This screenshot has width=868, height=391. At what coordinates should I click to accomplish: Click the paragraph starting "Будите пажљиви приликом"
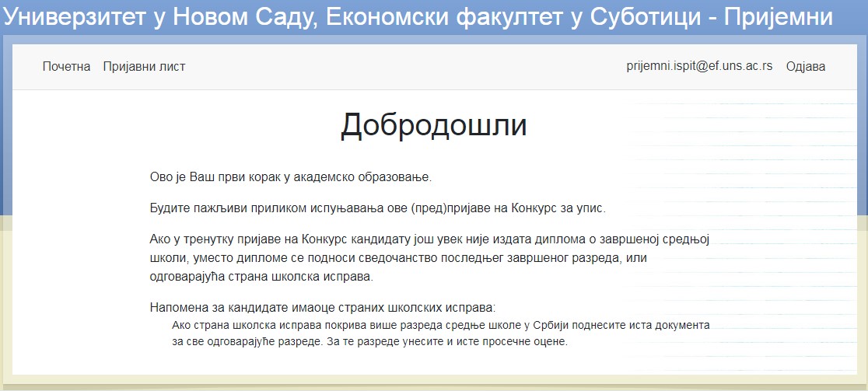(378, 208)
